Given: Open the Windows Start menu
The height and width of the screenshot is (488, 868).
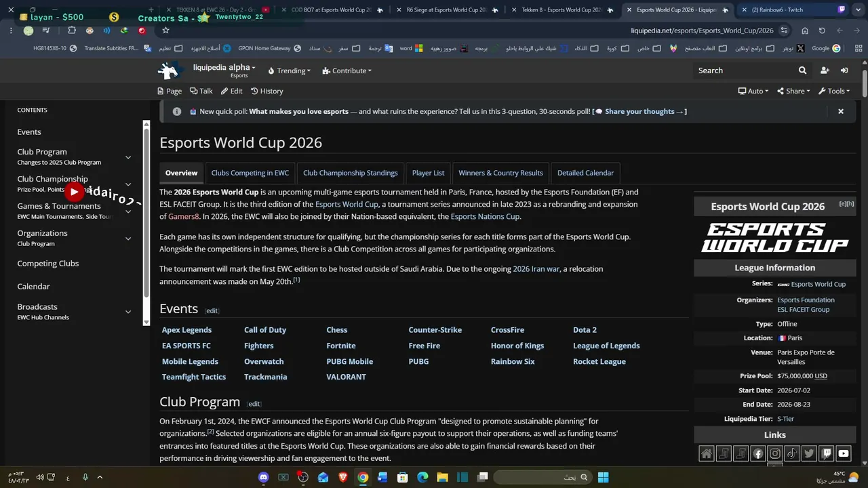Looking at the screenshot, I should point(603,477).
